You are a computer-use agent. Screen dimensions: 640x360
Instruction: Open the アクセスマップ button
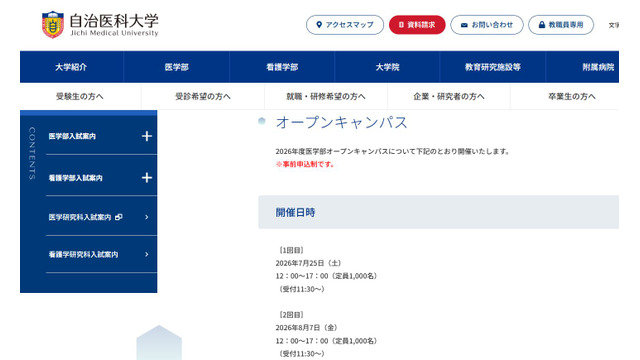point(345,25)
